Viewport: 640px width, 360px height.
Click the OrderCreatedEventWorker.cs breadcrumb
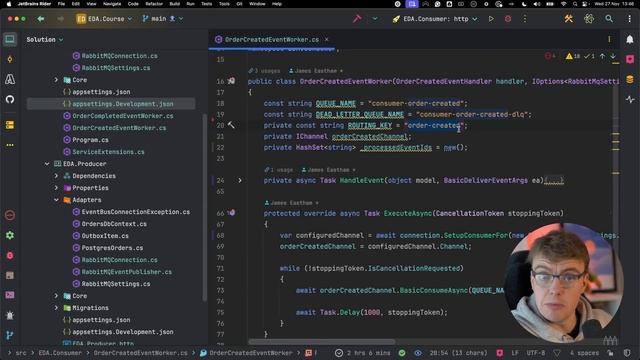[140, 353]
